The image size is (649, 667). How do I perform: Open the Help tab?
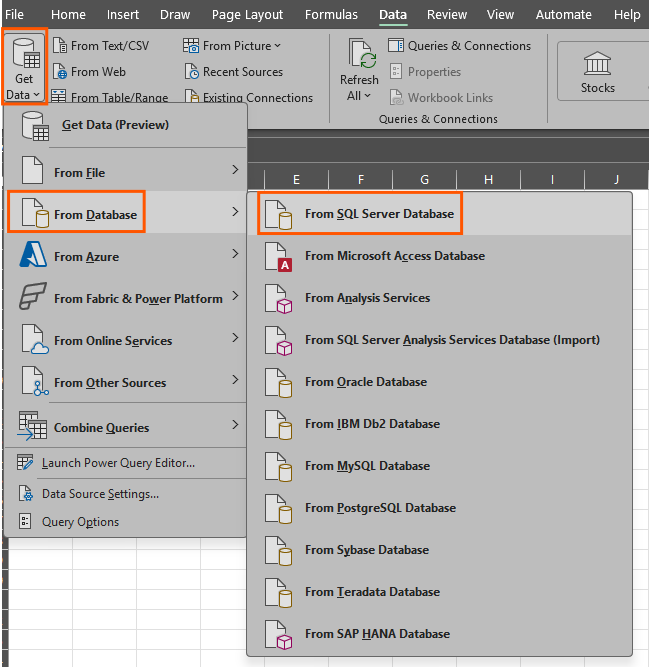pos(627,14)
